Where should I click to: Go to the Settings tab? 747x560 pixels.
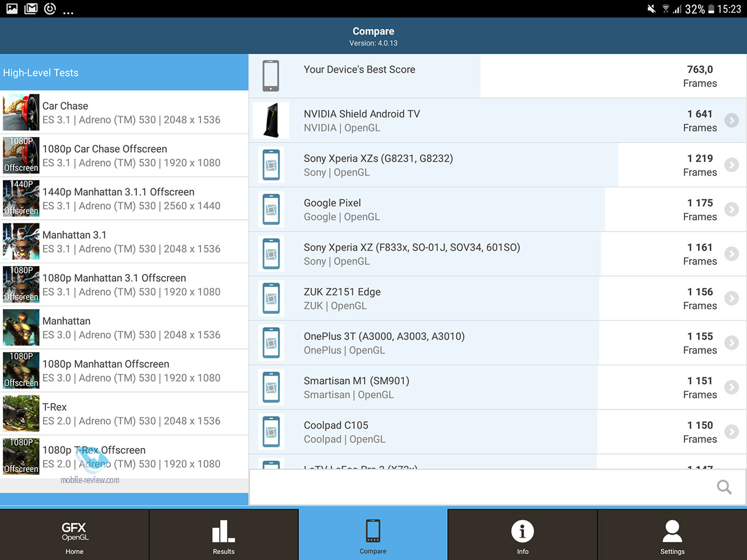pyautogui.click(x=672, y=535)
